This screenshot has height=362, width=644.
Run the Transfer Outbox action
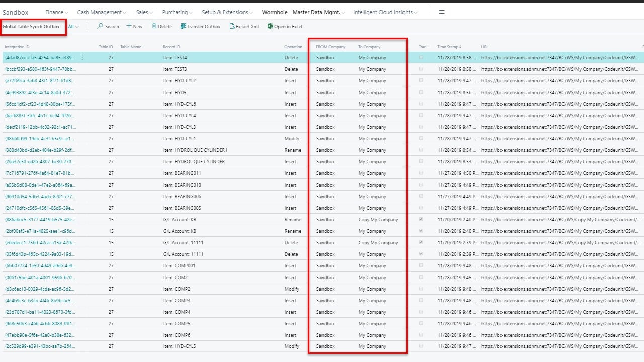coord(200,26)
